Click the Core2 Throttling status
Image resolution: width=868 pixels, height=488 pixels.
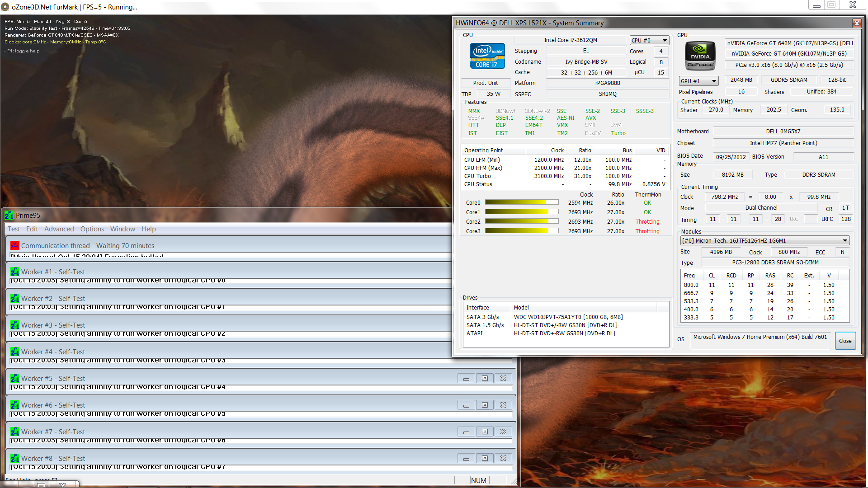click(x=647, y=222)
